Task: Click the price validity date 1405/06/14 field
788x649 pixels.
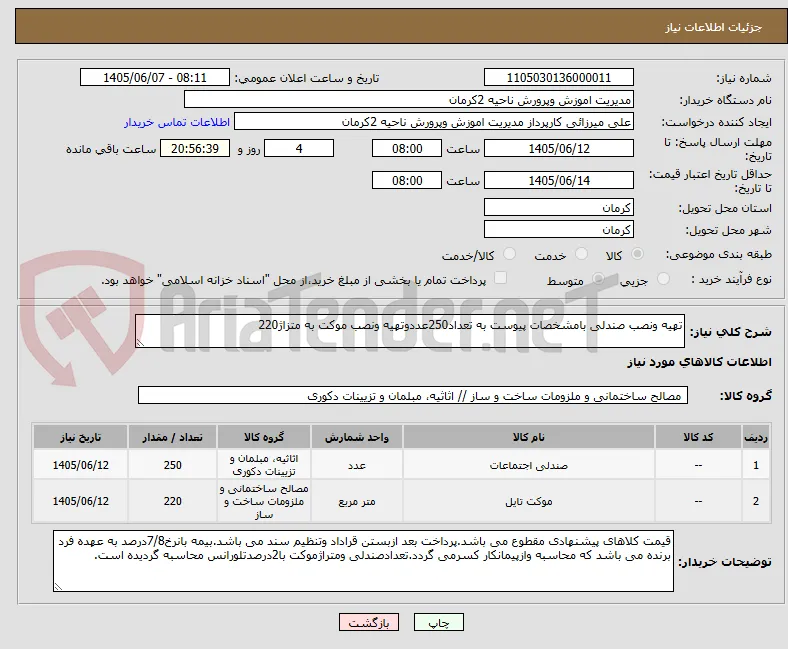Action: tap(559, 180)
